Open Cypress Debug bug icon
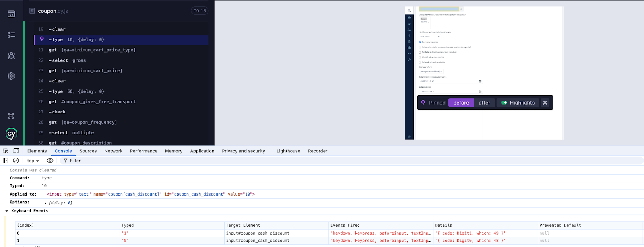This screenshot has width=644, height=247. click(11, 56)
